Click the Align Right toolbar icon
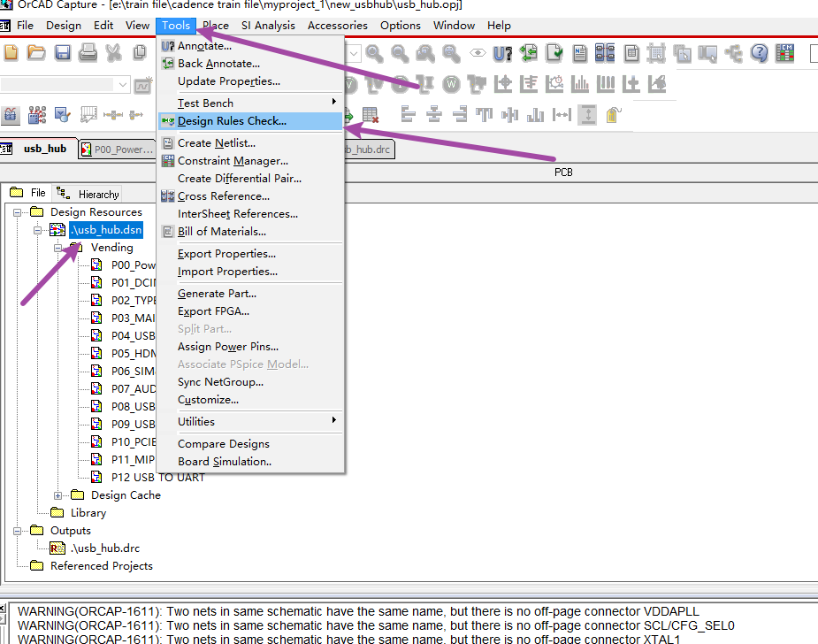This screenshot has width=818, height=644. [x=460, y=114]
